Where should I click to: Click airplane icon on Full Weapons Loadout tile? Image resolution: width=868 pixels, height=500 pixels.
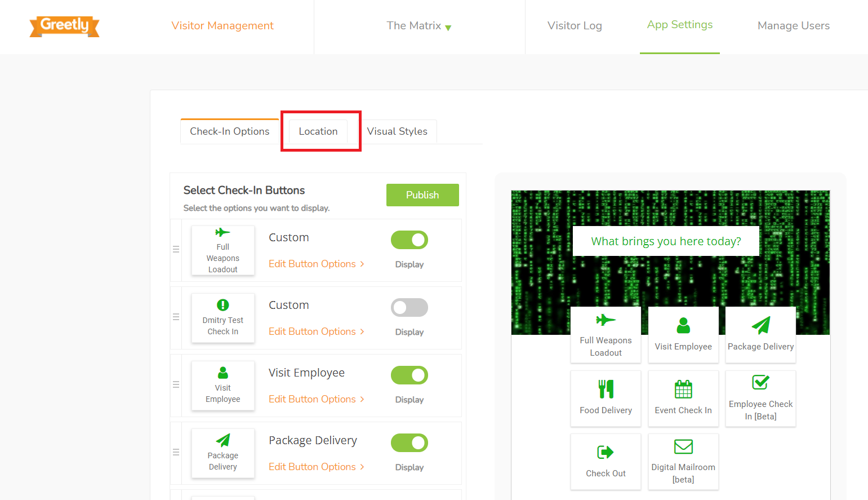tap(222, 232)
